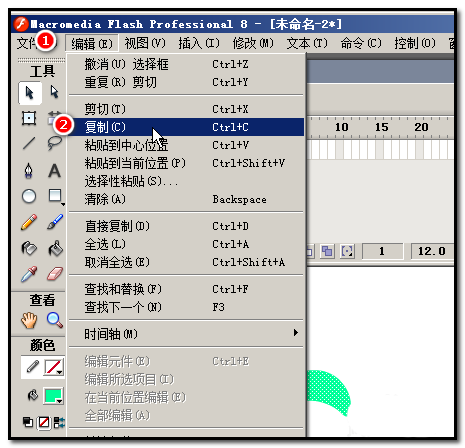Select the Text tool
This screenshot has height=448, width=465.
pyautogui.click(x=54, y=171)
